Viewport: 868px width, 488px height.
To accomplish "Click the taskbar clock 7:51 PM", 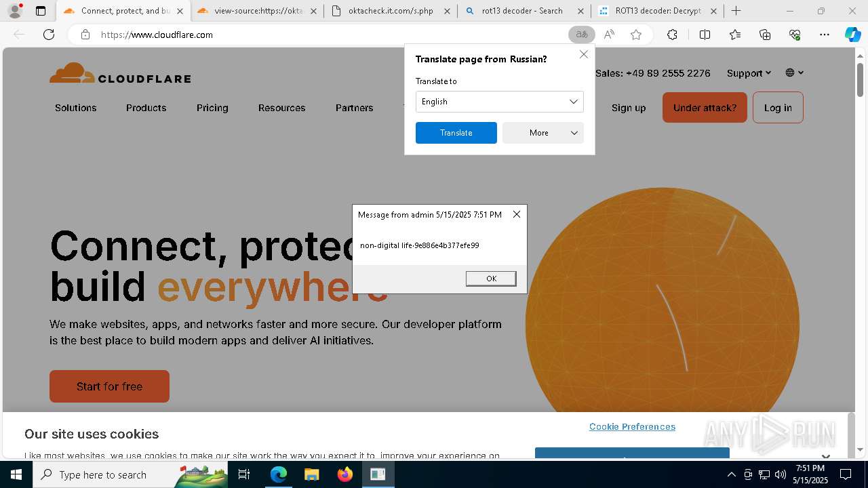I will click(810, 474).
